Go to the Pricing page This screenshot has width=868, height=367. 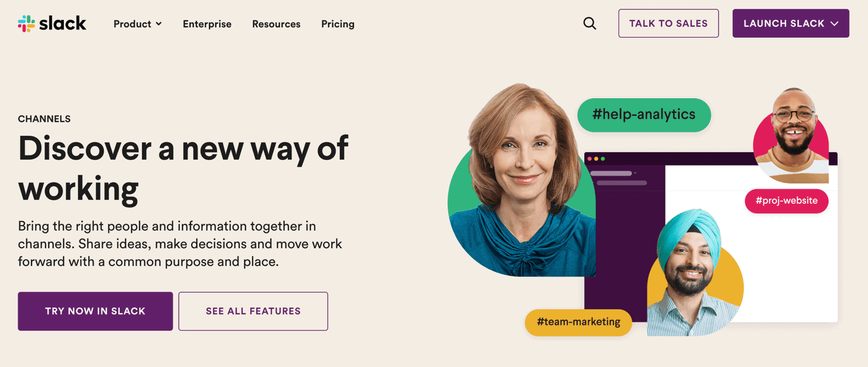pyautogui.click(x=338, y=24)
